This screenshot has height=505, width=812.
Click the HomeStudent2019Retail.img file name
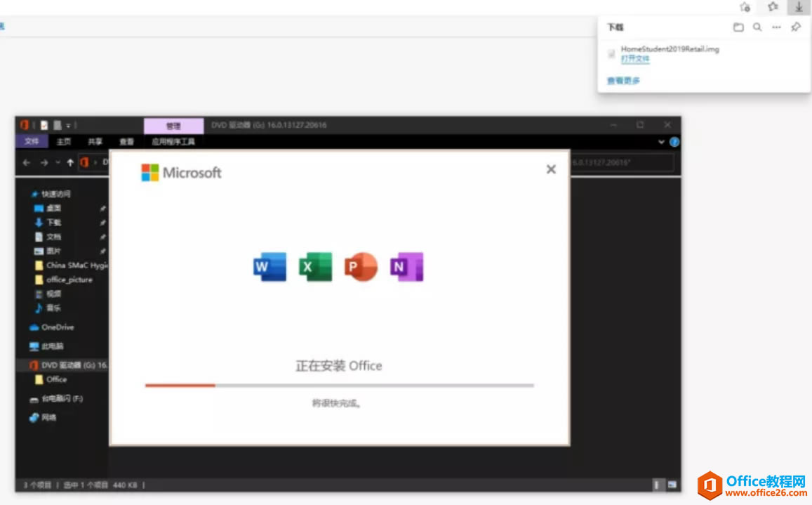pyautogui.click(x=670, y=49)
